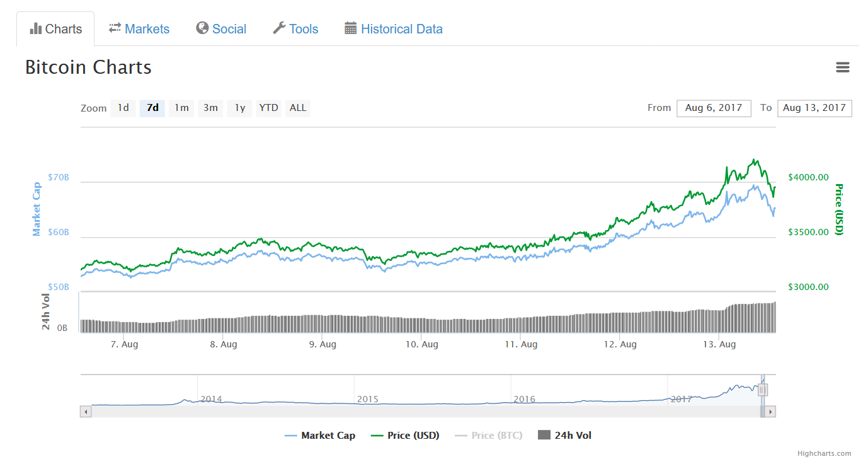
Task: Click the Tools wrench icon
Action: tap(279, 28)
